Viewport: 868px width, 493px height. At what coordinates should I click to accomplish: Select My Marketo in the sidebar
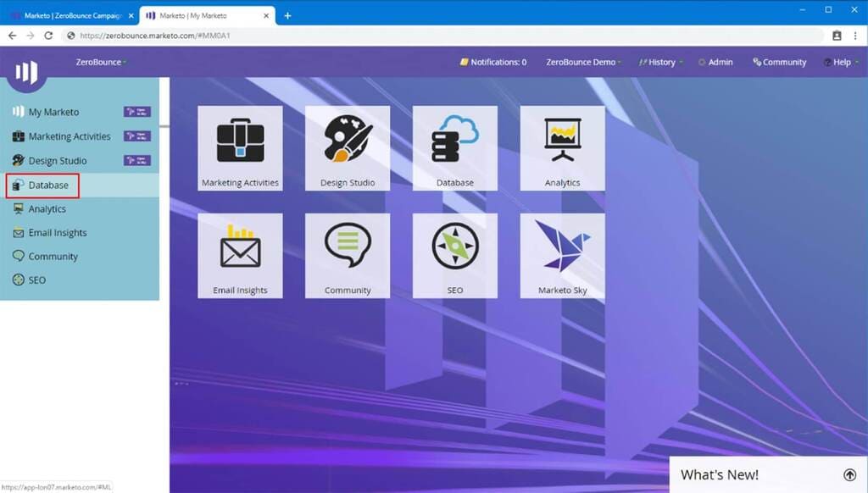[x=53, y=112]
